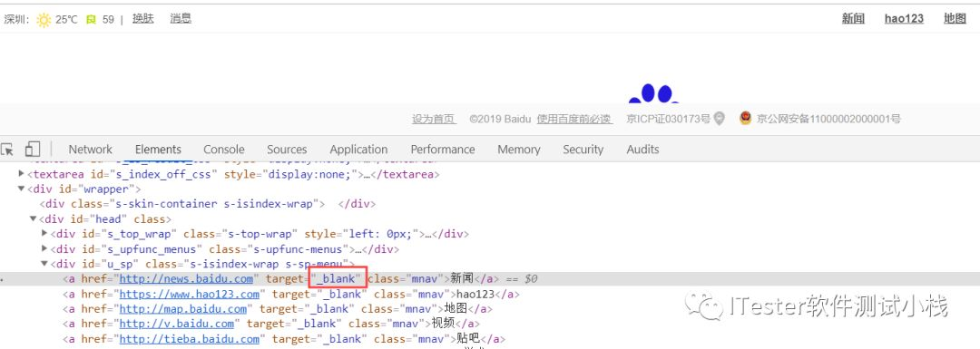
Task: Open the hao123 link in page header
Action: click(x=904, y=19)
